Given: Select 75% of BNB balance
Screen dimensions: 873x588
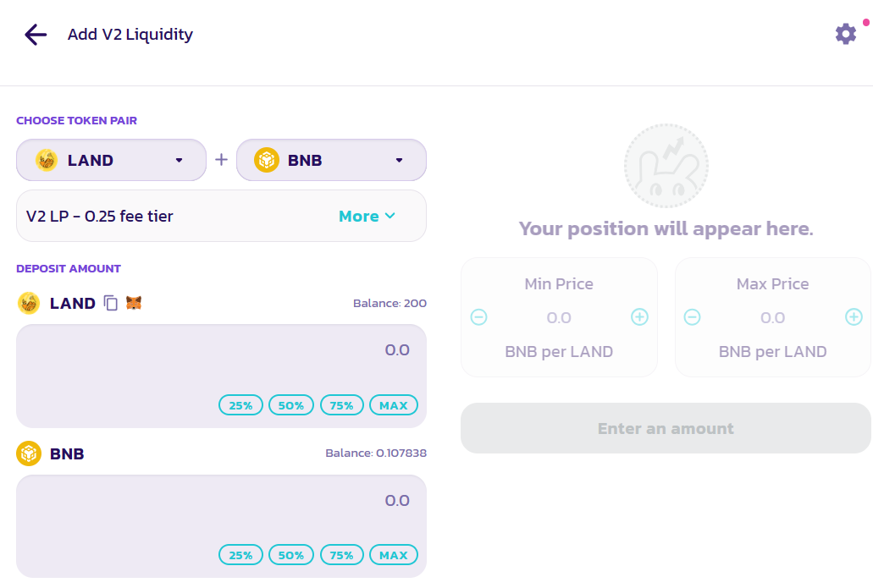Looking at the screenshot, I should (341, 555).
